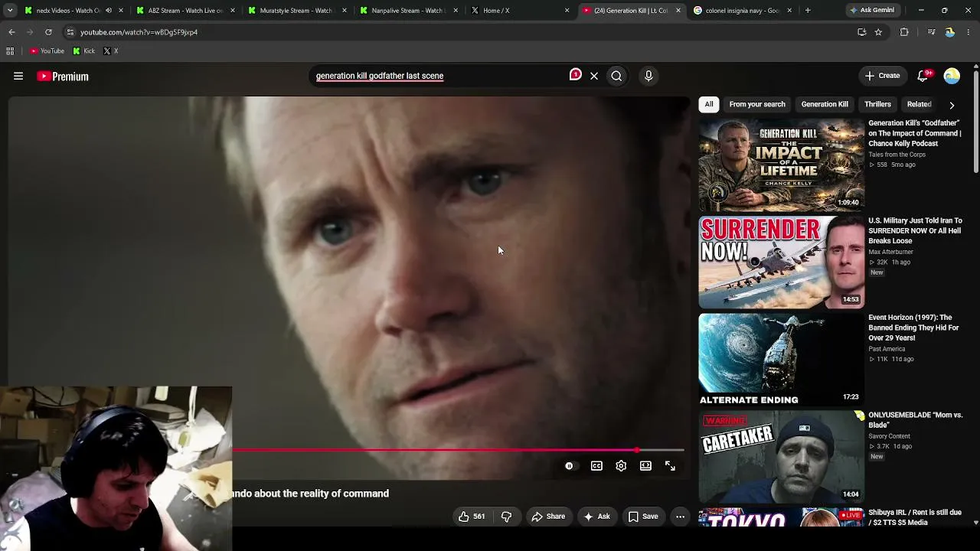Open Ask Gemini in Chrome
980x551 pixels.
pyautogui.click(x=872, y=11)
